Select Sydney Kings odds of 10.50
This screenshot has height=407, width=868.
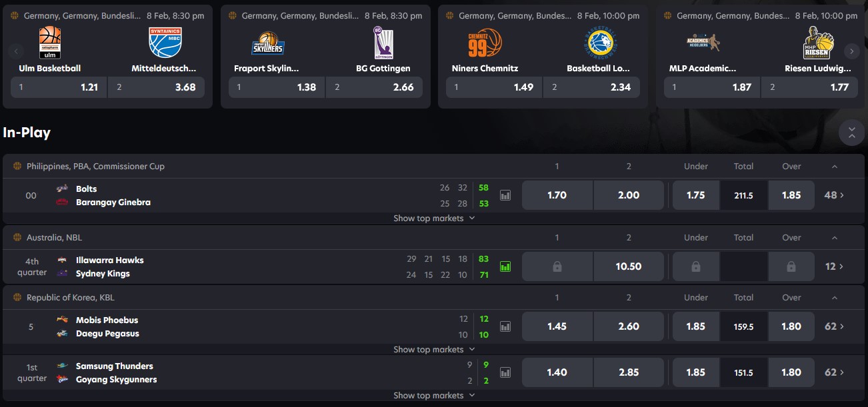(629, 266)
